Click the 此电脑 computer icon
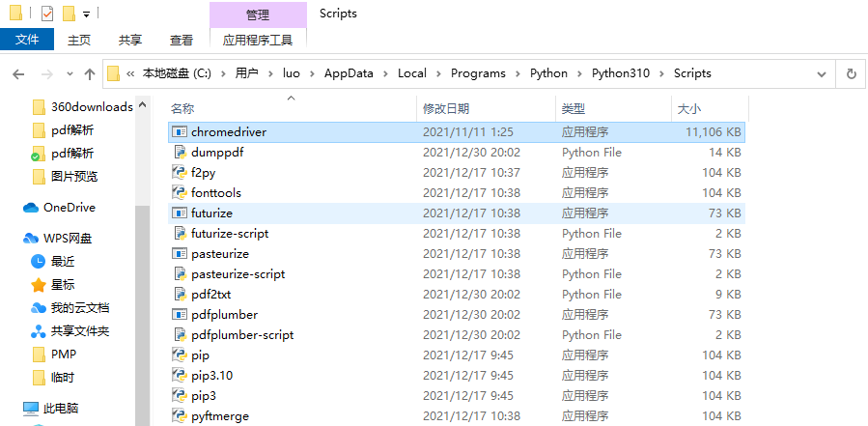Screen dimensions: 868x426 pyautogui.click(x=31, y=409)
